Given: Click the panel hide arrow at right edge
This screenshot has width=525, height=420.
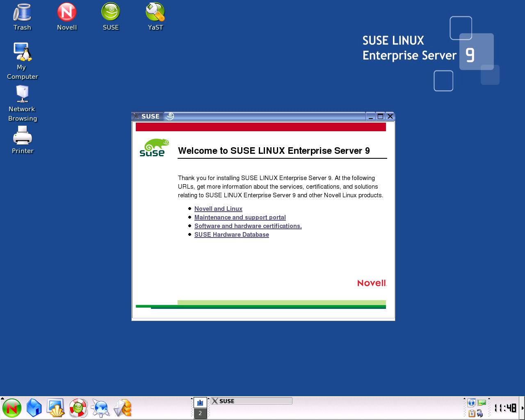Looking at the screenshot, I should coord(523,408).
